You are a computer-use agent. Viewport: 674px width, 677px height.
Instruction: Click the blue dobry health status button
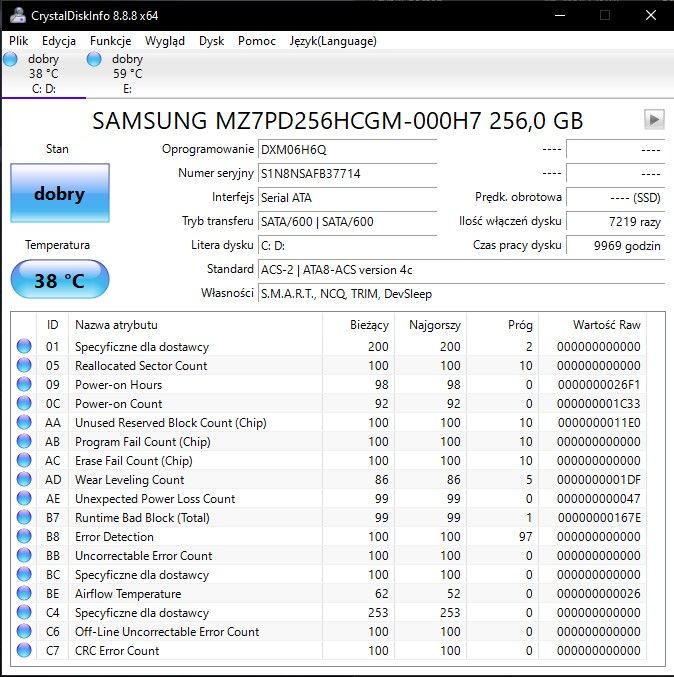tap(60, 193)
